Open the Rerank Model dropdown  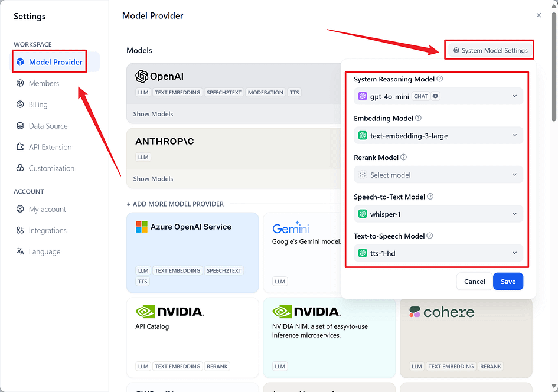click(438, 175)
